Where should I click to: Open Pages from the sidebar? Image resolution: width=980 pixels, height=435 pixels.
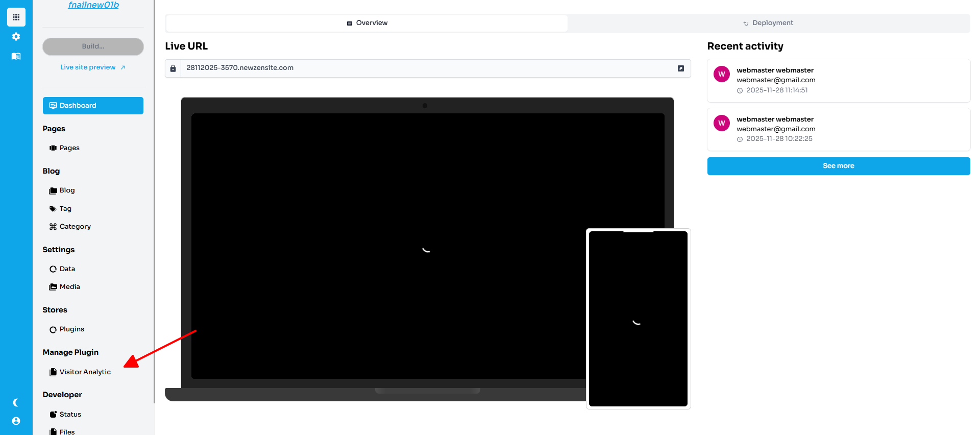69,148
